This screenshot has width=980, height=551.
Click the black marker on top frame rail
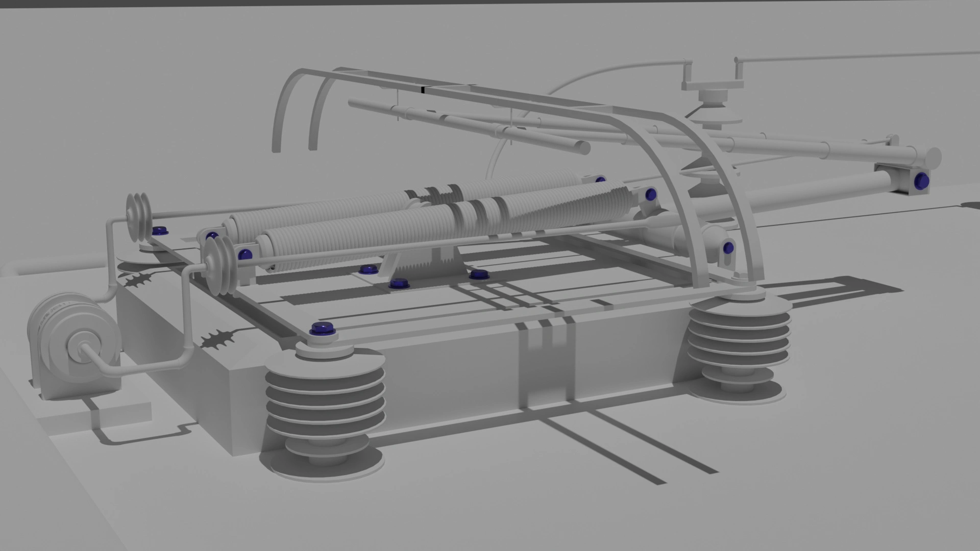coord(423,90)
